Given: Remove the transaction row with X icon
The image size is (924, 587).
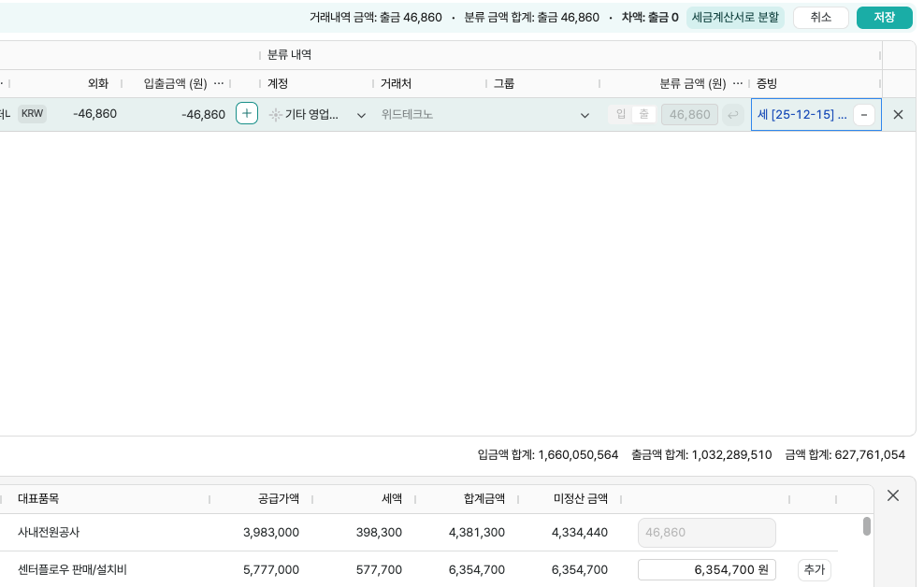Looking at the screenshot, I should [898, 115].
